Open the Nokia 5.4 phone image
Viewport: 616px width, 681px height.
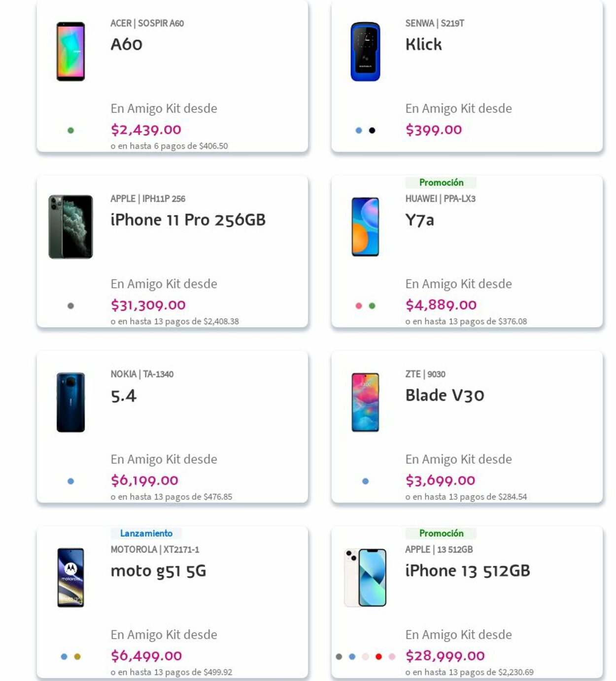[x=70, y=402]
